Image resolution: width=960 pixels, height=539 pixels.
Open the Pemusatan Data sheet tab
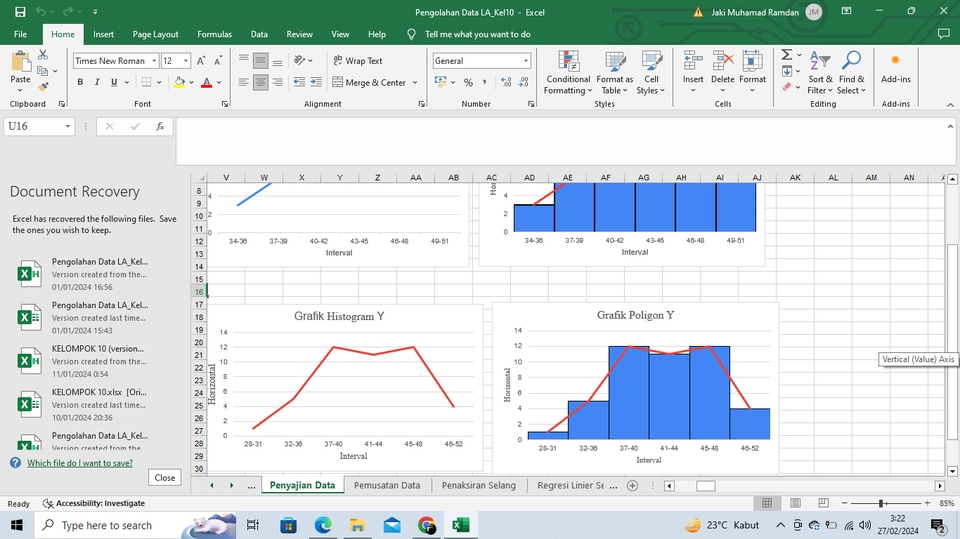click(387, 485)
